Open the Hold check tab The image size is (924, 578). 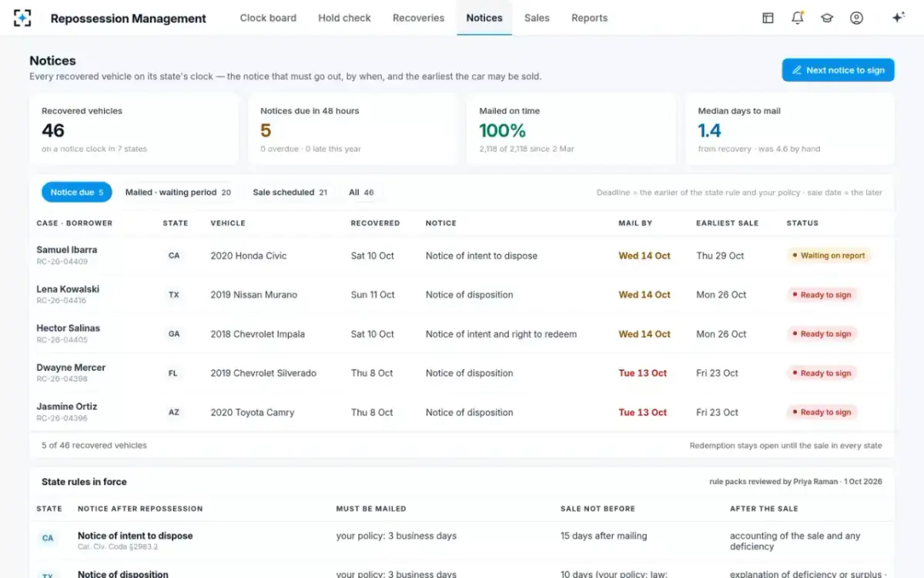tap(344, 18)
